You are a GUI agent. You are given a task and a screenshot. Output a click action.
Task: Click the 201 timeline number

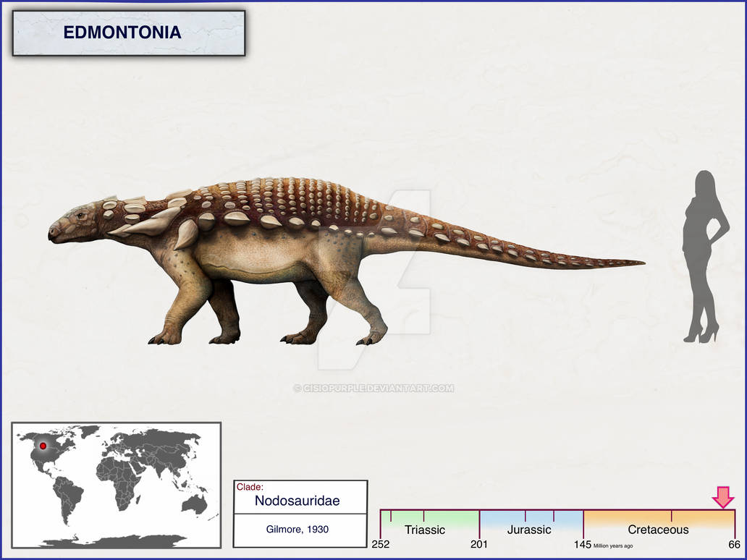479,544
